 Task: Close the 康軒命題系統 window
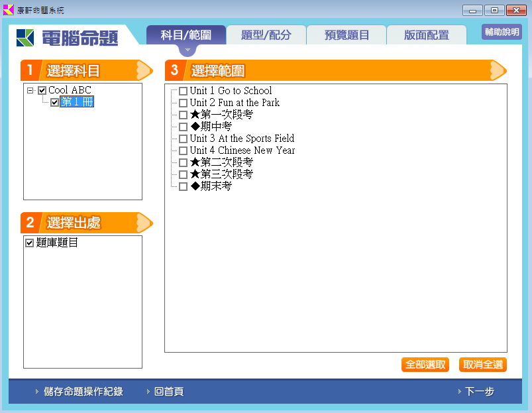516,11
